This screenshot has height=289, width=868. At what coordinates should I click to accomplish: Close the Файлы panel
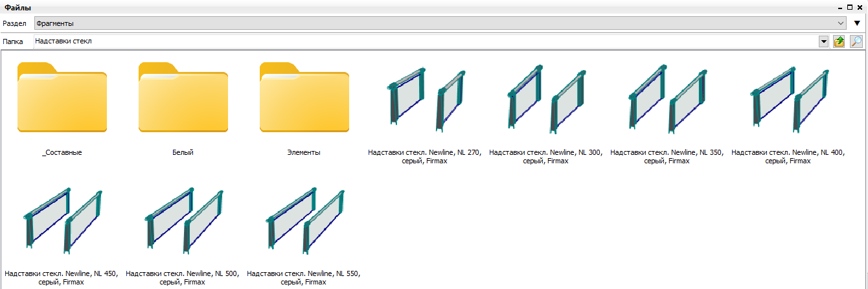coord(860,7)
